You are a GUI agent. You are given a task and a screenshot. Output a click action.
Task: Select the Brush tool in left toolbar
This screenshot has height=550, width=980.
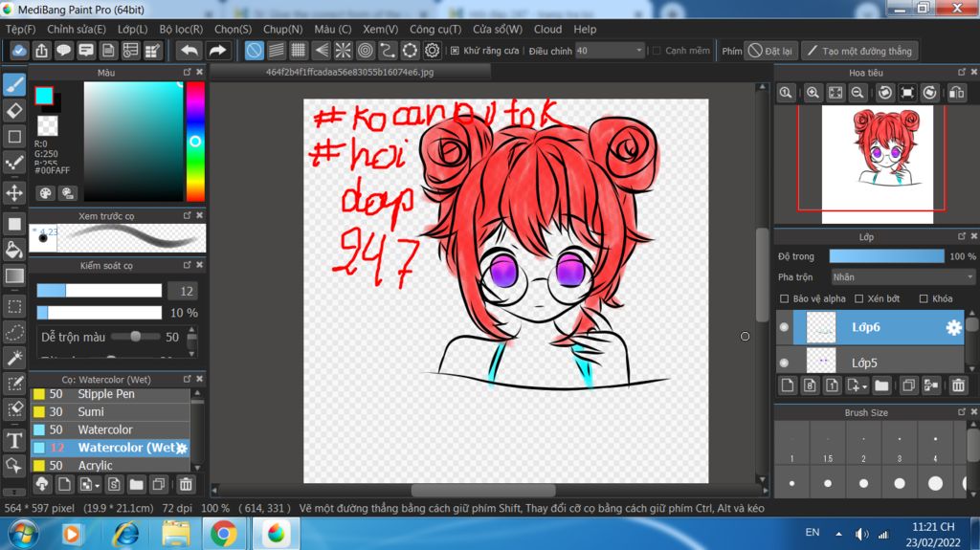14,84
